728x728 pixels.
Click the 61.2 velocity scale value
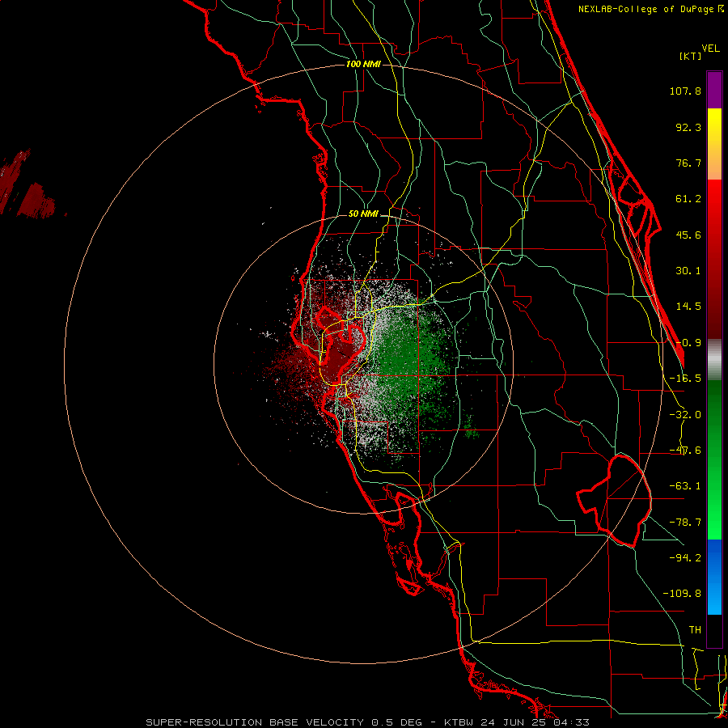(688, 199)
